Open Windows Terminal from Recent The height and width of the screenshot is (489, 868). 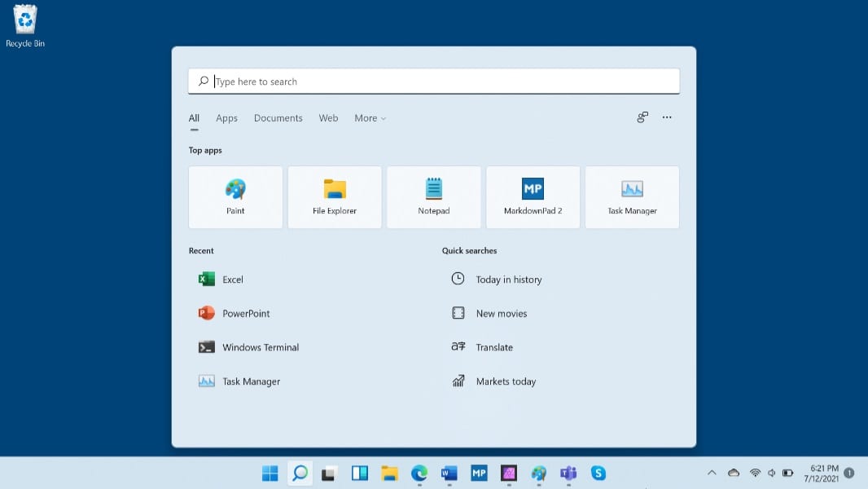pyautogui.click(x=260, y=347)
